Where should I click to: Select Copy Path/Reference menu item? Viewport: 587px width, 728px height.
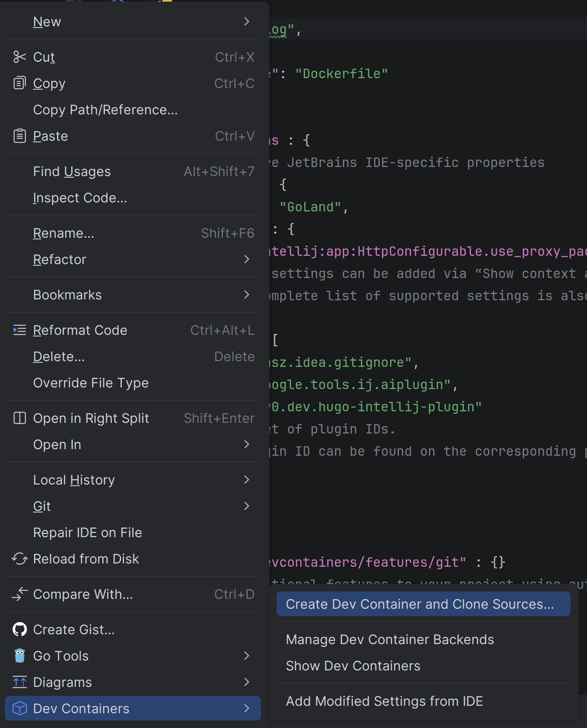(133, 109)
